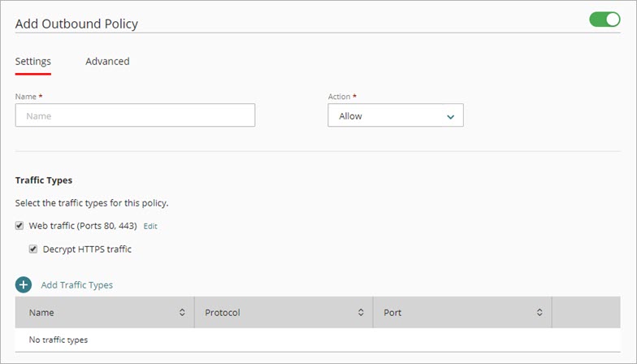Viewport: 637px width, 364px height.
Task: Open the Action dropdown
Action: coord(395,116)
